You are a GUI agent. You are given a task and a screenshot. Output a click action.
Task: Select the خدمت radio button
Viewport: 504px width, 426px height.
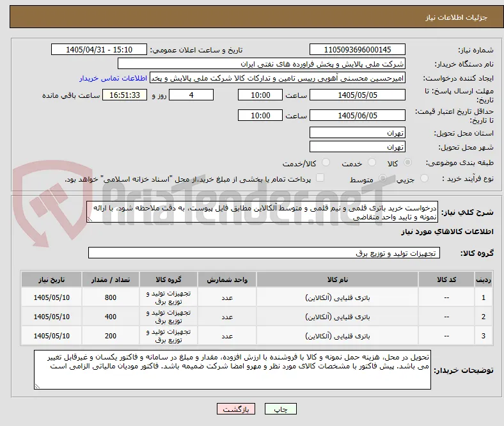tap(372, 162)
